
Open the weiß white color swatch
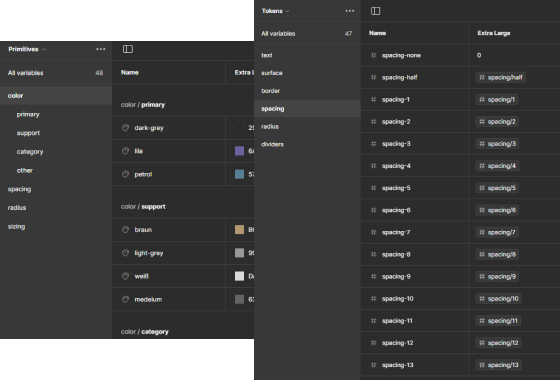pyautogui.click(x=239, y=276)
